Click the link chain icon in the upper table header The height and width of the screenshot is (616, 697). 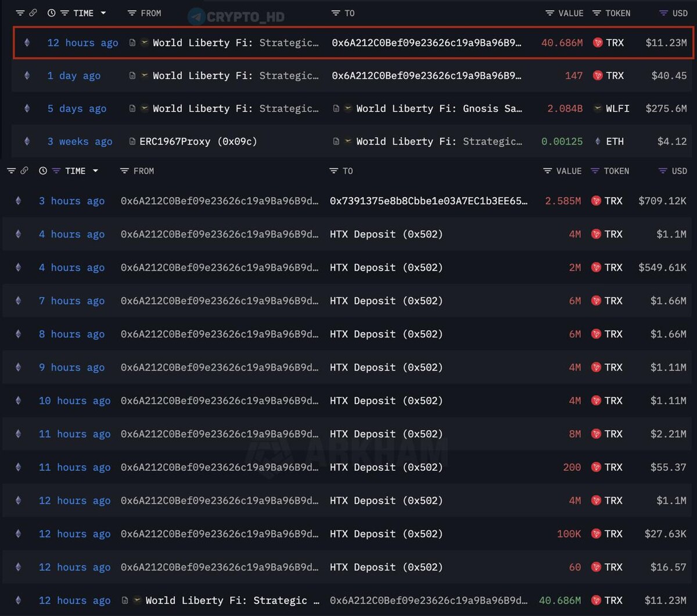pyautogui.click(x=33, y=13)
